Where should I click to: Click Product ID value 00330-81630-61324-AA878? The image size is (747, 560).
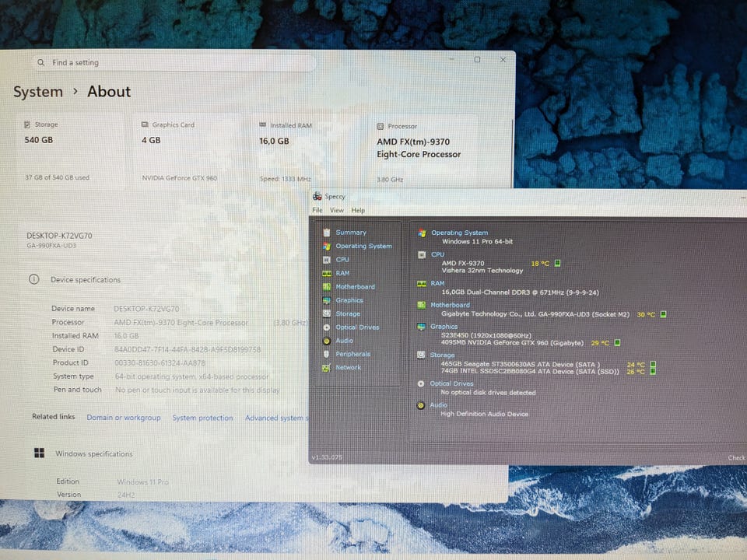tap(160, 363)
